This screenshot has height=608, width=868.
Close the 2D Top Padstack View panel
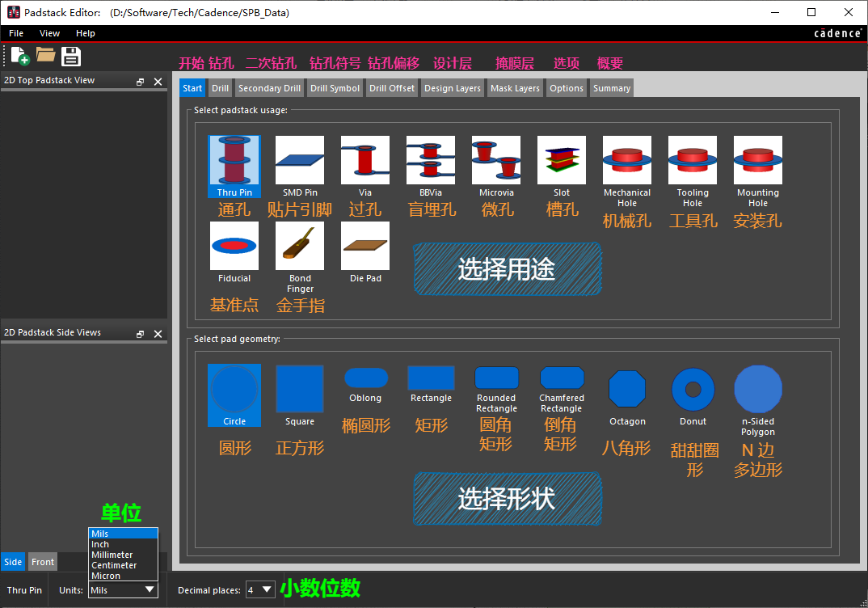click(x=158, y=82)
